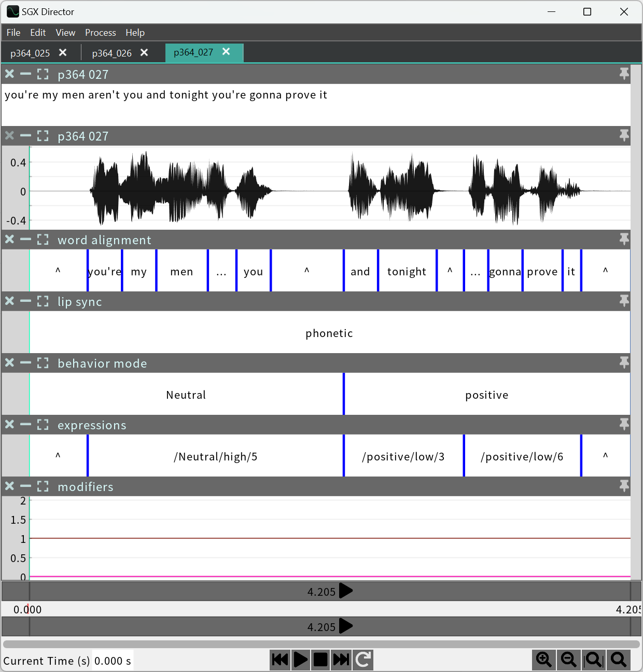Toggle the loop playback icon
The image size is (643, 672).
[364, 660]
